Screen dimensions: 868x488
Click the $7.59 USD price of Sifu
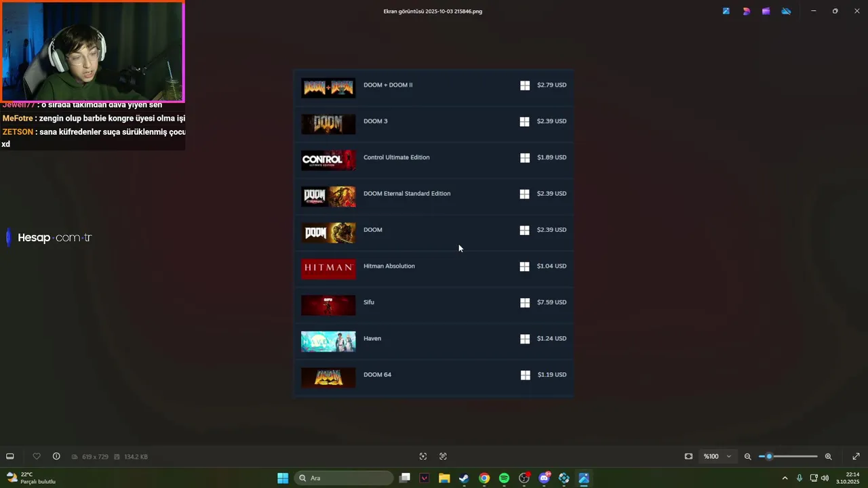click(x=551, y=302)
